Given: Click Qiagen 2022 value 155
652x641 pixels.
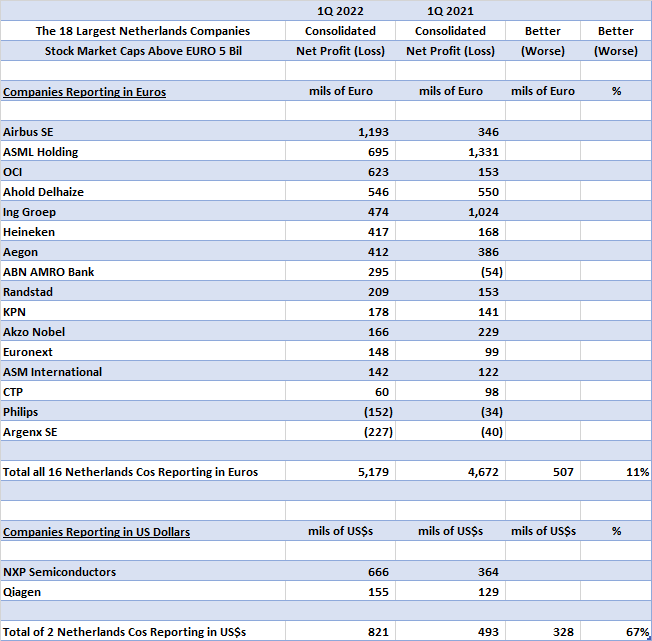Looking at the screenshot, I should [378, 592].
